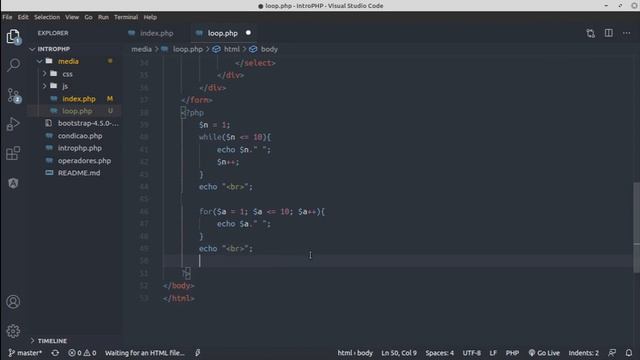The width and height of the screenshot is (640, 360).
Task: Split the editor right
Action: coord(609,33)
